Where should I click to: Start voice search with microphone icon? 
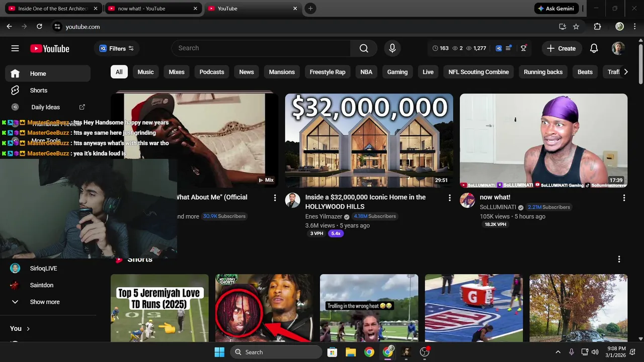tap(392, 48)
